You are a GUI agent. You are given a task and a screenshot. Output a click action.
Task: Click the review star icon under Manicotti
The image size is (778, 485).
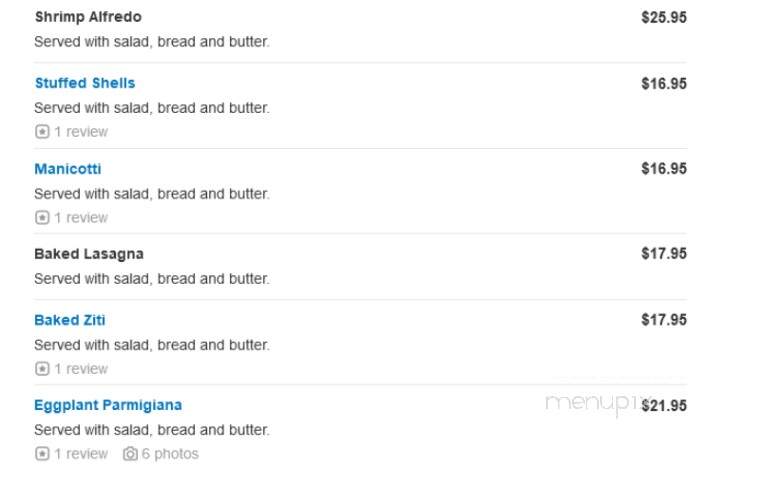click(x=42, y=217)
